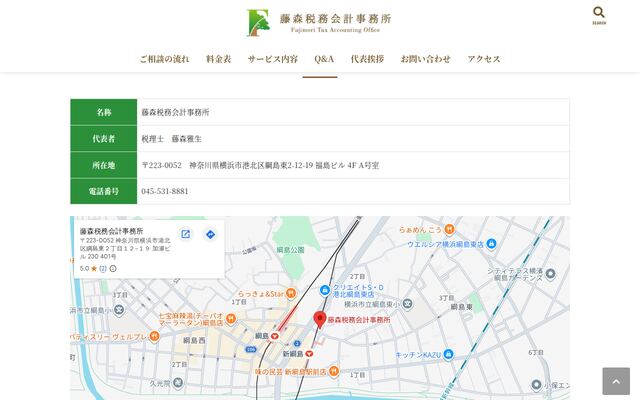Click the Fujimori Tax Accounting Office logo
The image size is (640, 400).
pyautogui.click(x=319, y=23)
